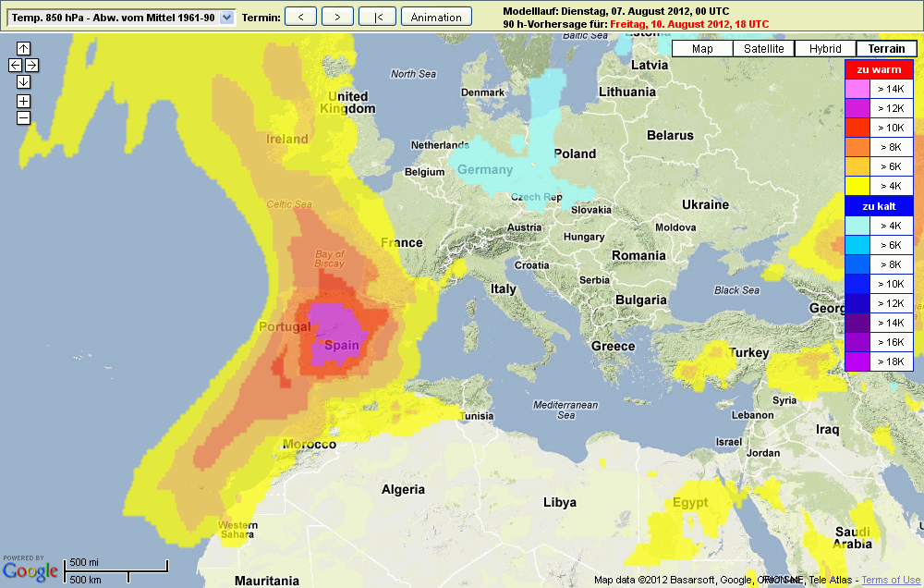The width and height of the screenshot is (924, 588).
Task: Click the cold > 12K dark blue swatch
Action: point(857,304)
